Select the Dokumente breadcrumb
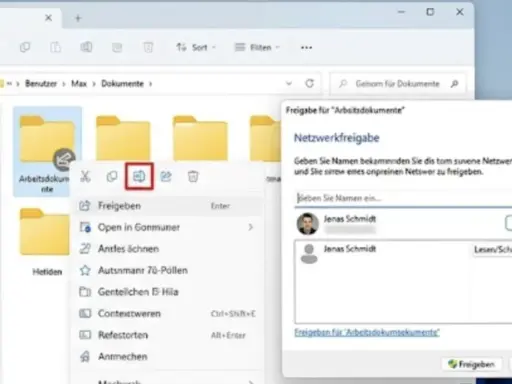 pos(122,83)
